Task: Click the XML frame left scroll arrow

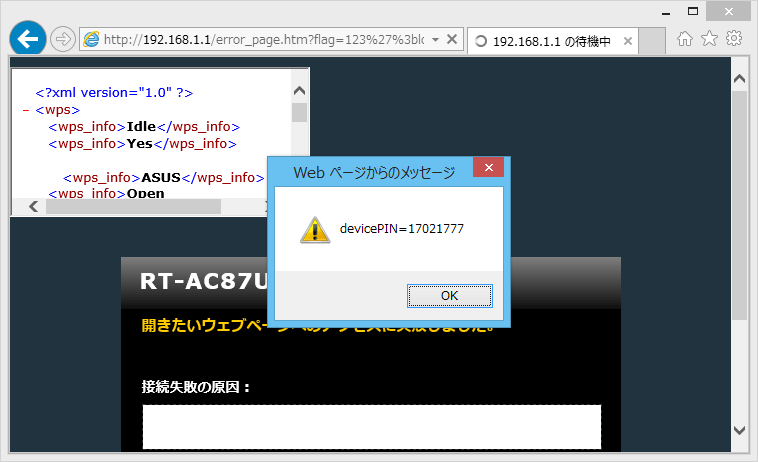Action: 33,207
